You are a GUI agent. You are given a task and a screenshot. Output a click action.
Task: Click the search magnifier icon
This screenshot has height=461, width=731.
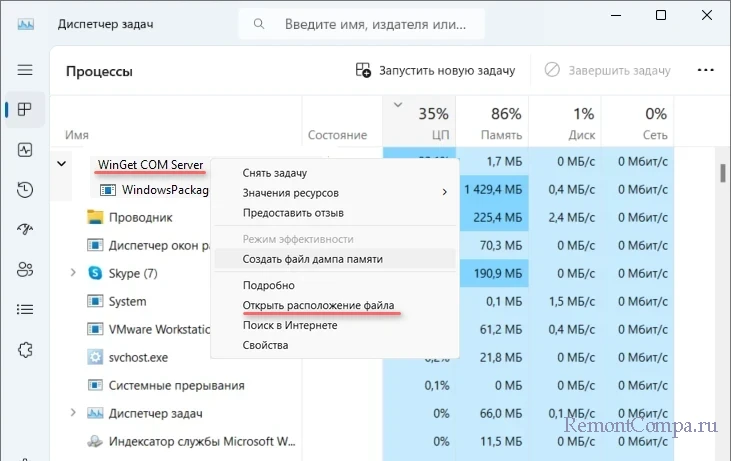click(x=259, y=24)
